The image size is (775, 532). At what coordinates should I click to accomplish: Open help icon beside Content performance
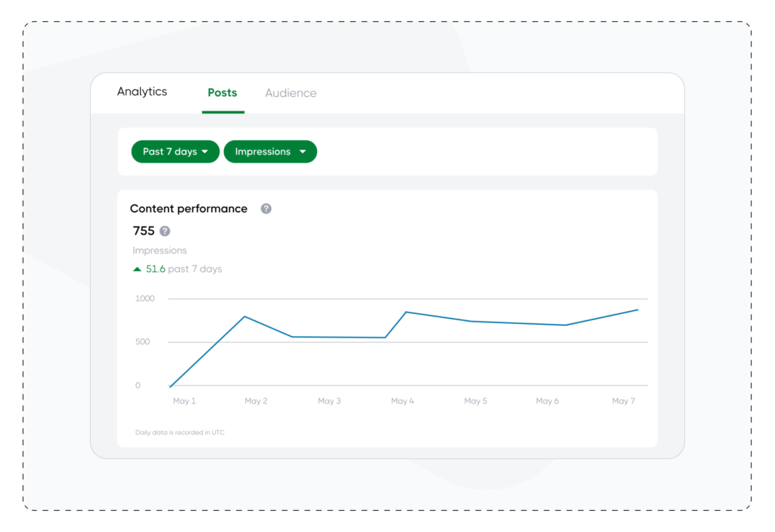click(266, 209)
